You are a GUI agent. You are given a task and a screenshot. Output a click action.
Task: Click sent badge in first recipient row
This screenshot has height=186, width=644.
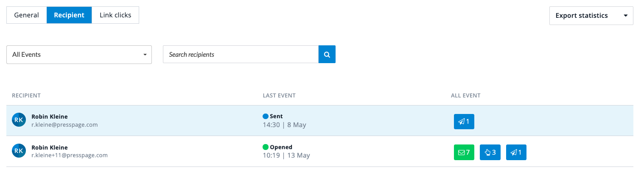click(x=464, y=122)
